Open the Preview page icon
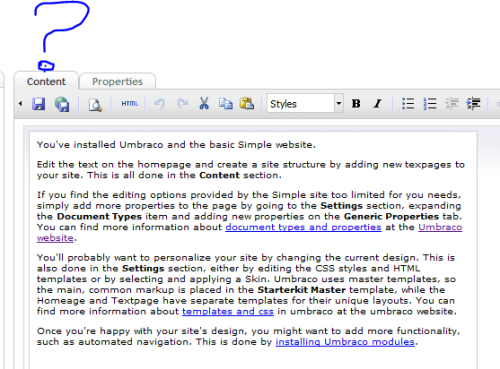 [95, 105]
